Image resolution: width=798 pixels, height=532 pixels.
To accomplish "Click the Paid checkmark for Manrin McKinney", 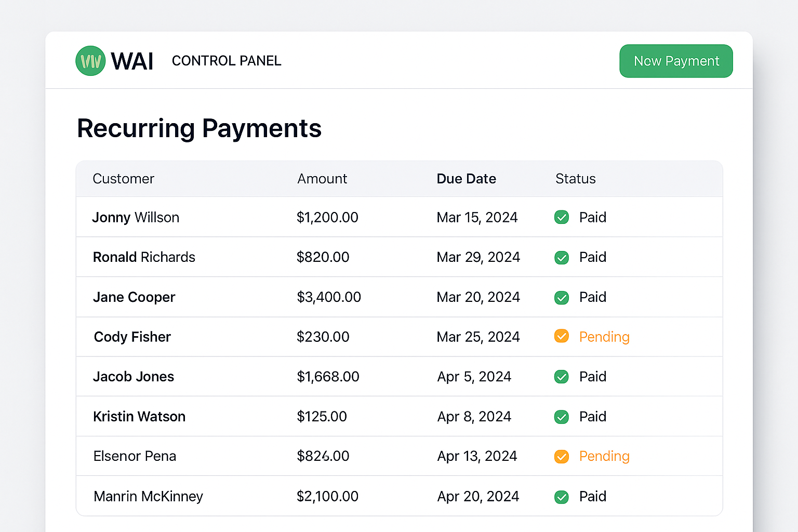I will [562, 497].
